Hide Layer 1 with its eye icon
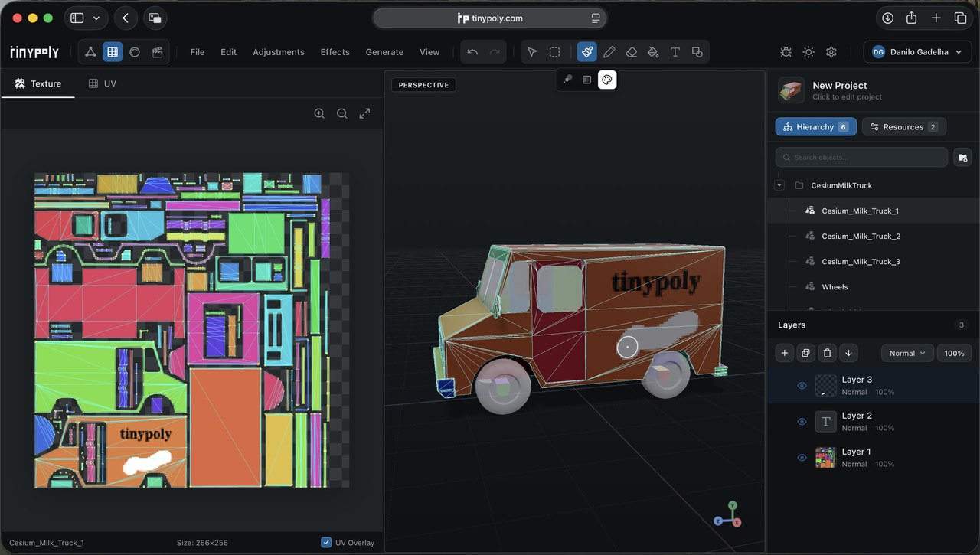Screen dimensions: 980x555 click(x=802, y=458)
